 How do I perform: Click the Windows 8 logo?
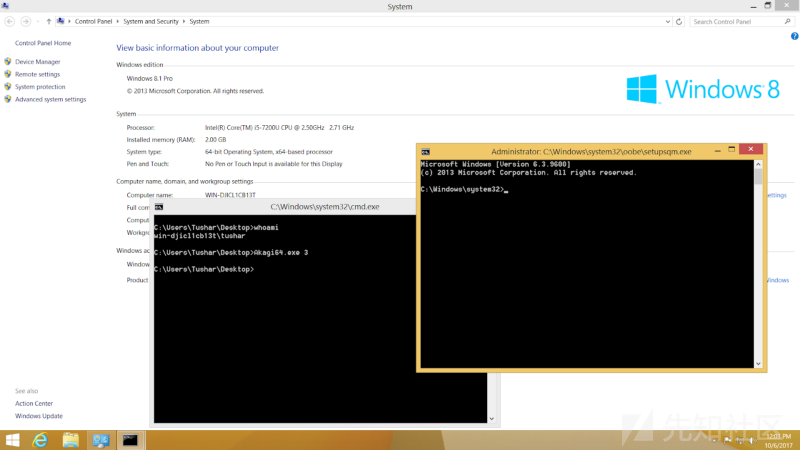pyautogui.click(x=703, y=89)
